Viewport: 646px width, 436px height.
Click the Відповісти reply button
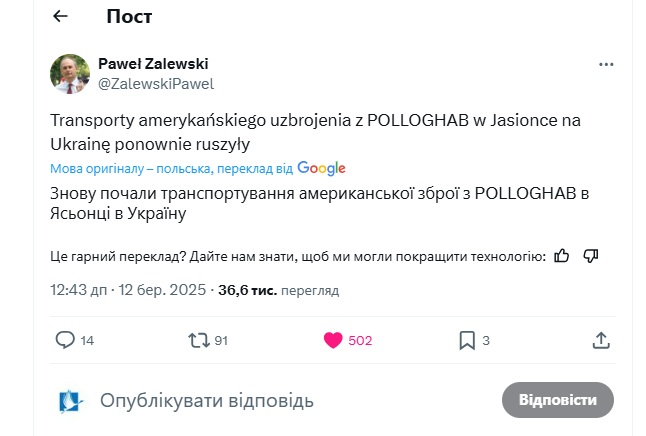tap(557, 400)
